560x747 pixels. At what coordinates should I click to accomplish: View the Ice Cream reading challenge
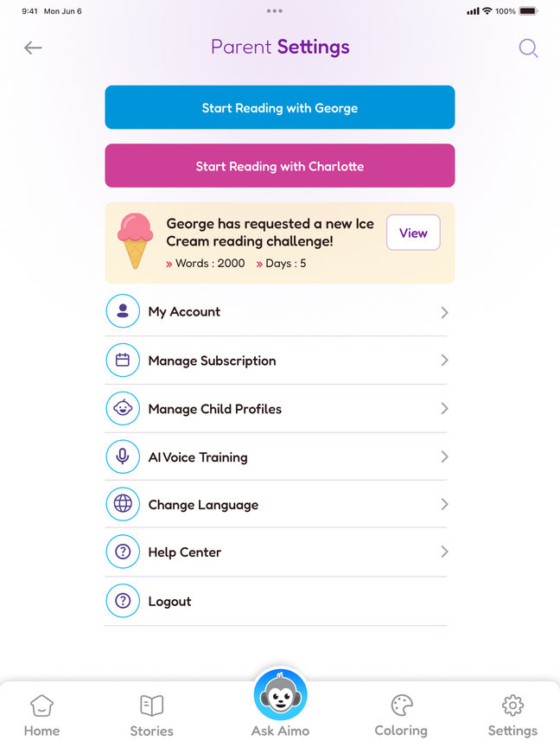coord(413,233)
